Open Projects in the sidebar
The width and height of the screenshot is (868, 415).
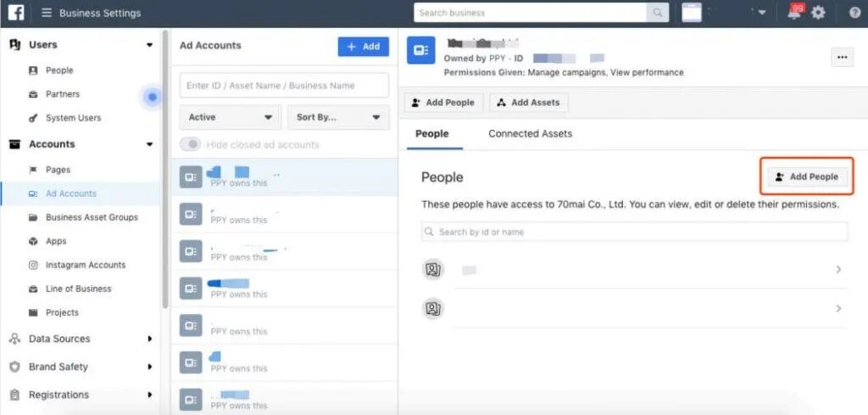point(62,312)
